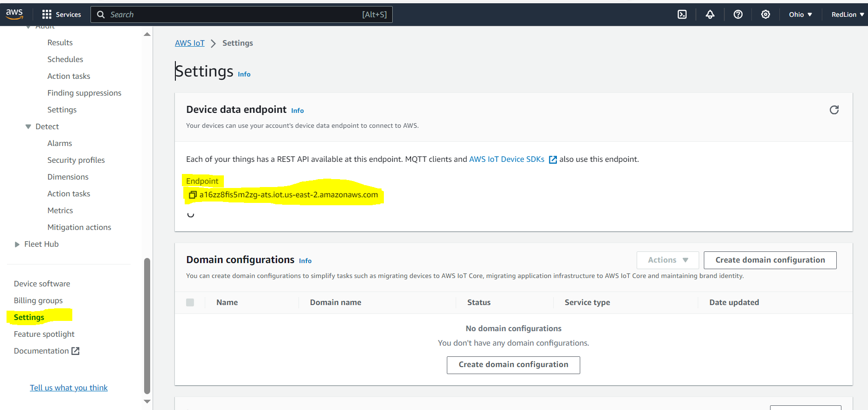868x410 pixels.
Task: Open the CloudShell terminal icon
Action: (682, 14)
